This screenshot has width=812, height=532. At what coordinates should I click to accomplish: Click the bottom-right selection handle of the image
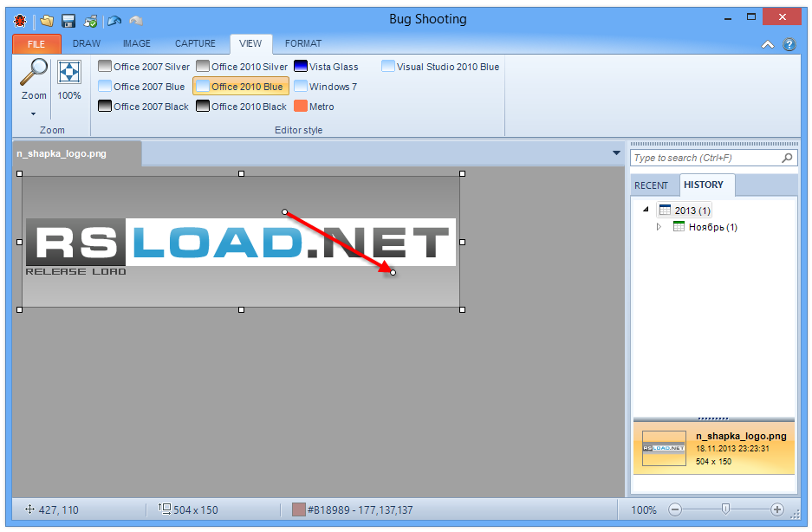[463, 310]
